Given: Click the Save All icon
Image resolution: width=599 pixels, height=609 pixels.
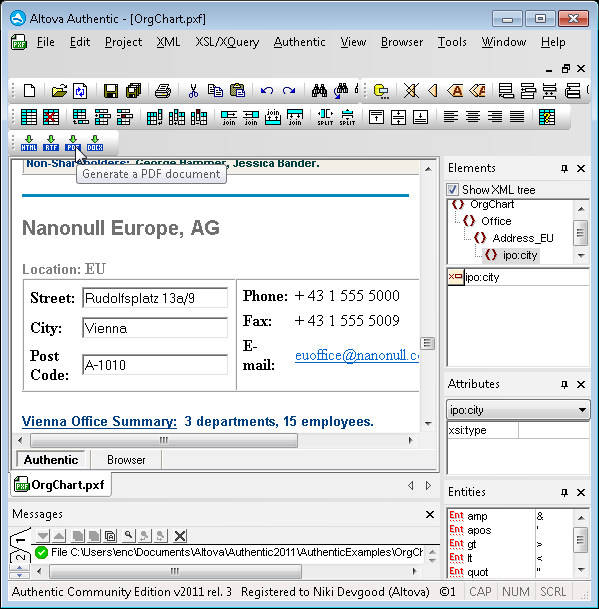Looking at the screenshot, I should coord(134,91).
